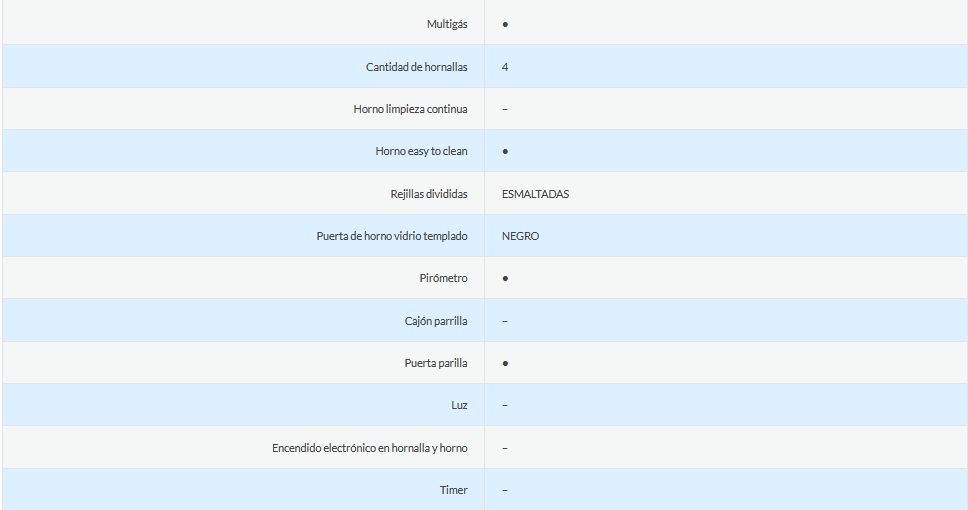968x510 pixels.
Task: Select the ESMALTADAS value
Action: [x=535, y=194]
